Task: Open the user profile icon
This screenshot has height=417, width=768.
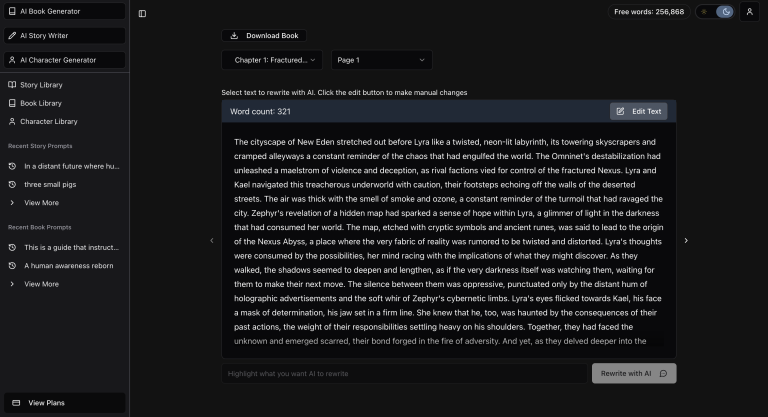Action: [749, 12]
